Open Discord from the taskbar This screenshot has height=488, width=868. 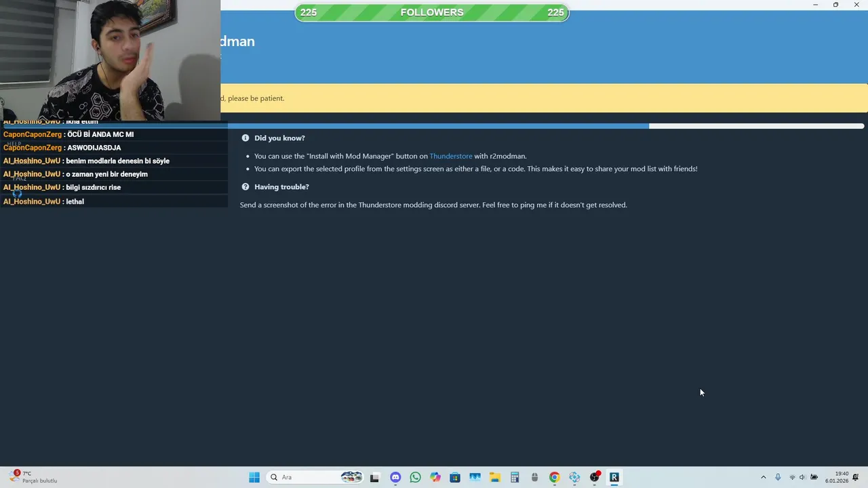click(x=395, y=477)
